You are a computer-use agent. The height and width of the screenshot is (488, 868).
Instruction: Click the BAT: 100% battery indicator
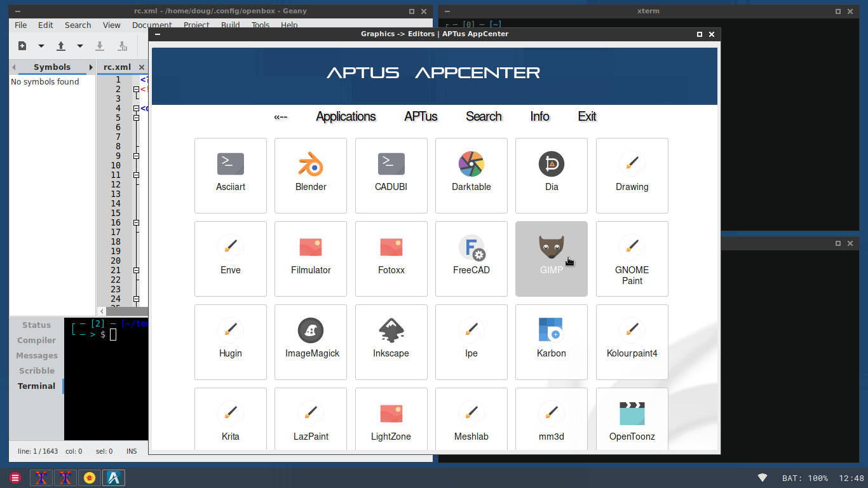[x=804, y=478]
